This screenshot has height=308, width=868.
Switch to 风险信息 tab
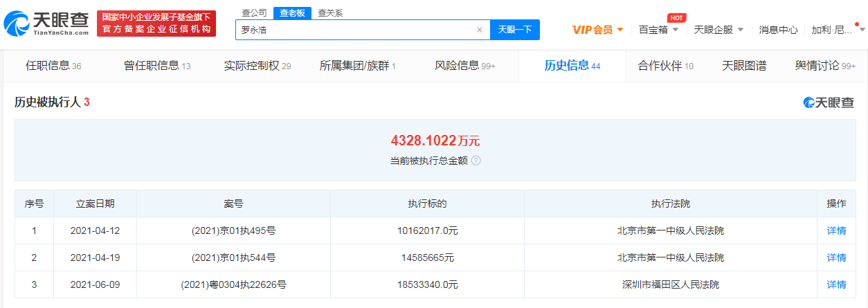point(465,66)
